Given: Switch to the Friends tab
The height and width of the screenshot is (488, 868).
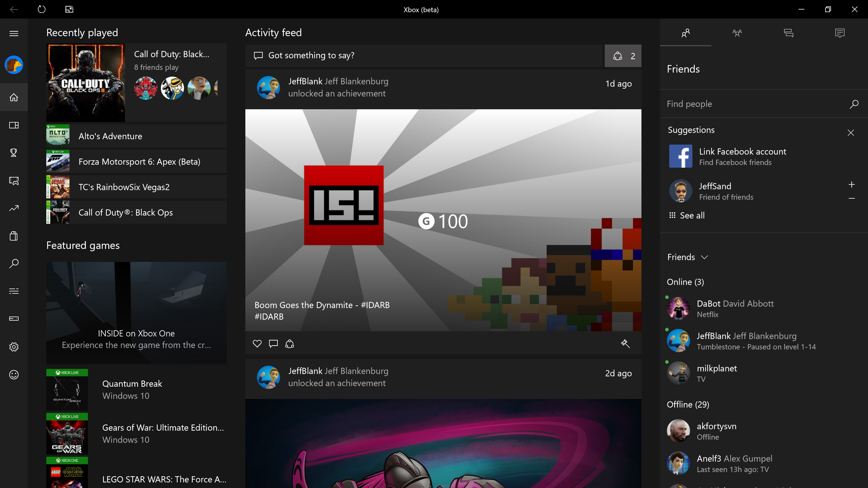Looking at the screenshot, I should [x=686, y=33].
